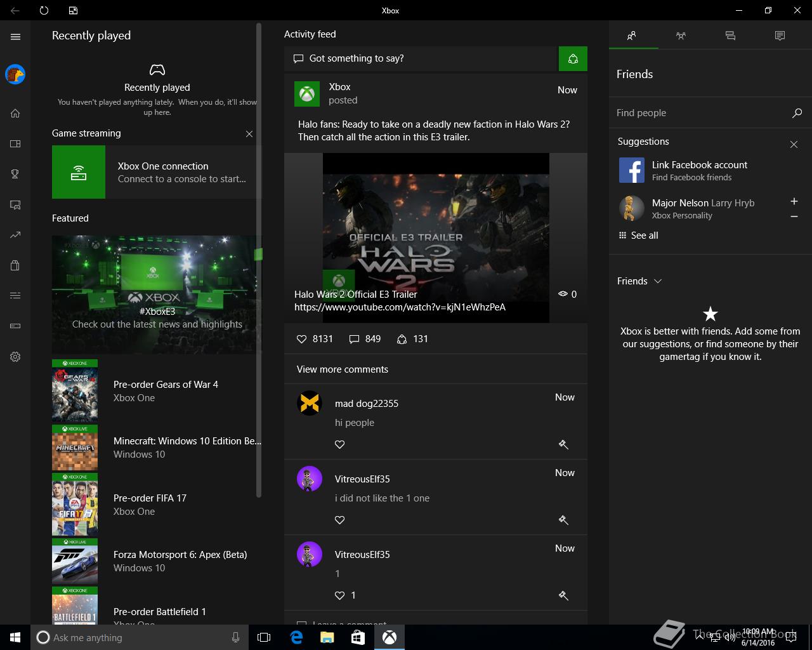This screenshot has height=650, width=812.
Task: Open Store bag icon in sidebar
Action: coord(15,265)
